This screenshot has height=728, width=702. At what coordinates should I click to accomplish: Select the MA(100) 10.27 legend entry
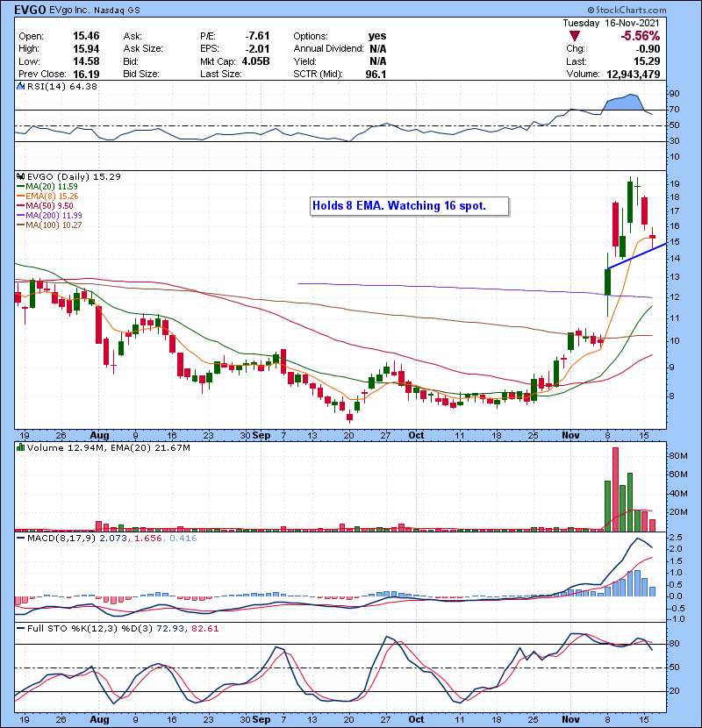click(x=49, y=225)
